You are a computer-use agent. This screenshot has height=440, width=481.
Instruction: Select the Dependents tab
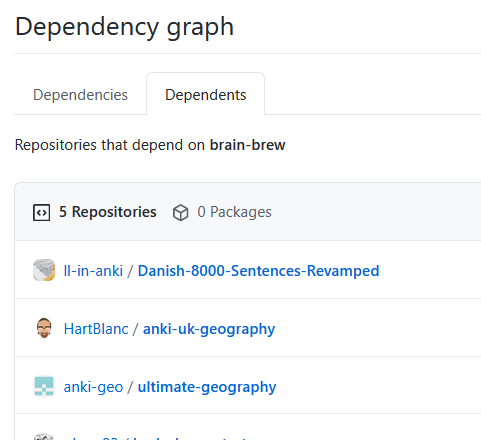click(206, 95)
